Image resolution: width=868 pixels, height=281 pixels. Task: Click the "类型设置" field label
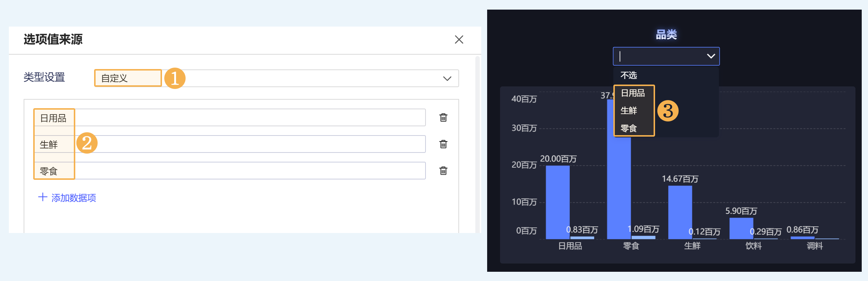44,77
